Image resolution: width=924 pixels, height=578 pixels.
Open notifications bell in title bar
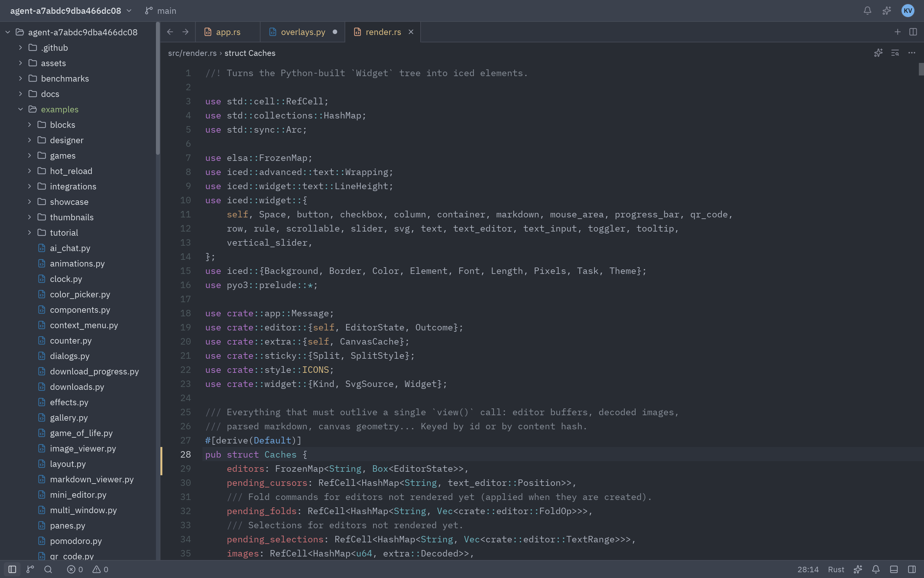[x=868, y=11]
